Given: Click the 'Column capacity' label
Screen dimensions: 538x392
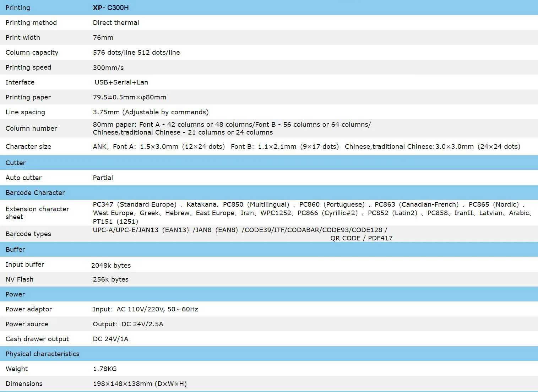Looking at the screenshot, I should point(32,53).
